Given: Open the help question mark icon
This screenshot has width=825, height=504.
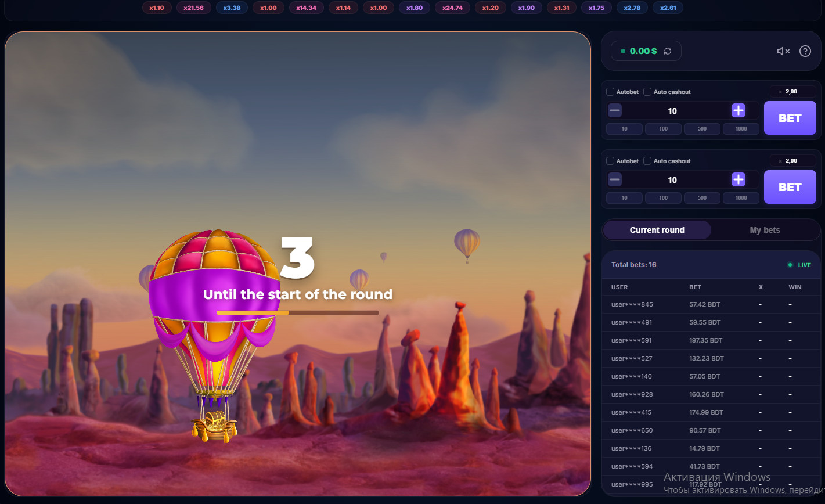Looking at the screenshot, I should (x=805, y=51).
